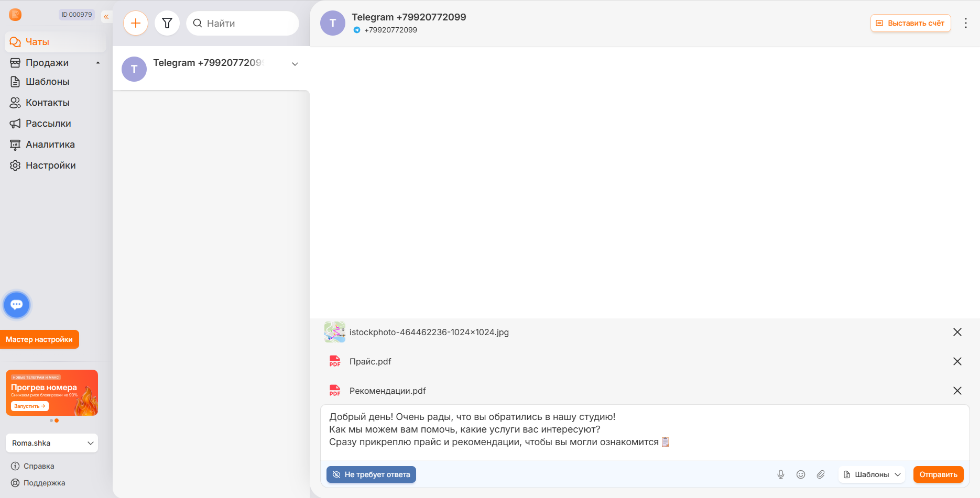The width and height of the screenshot is (980, 498).
Task: Record a voice message with microphone icon
Action: (781, 474)
